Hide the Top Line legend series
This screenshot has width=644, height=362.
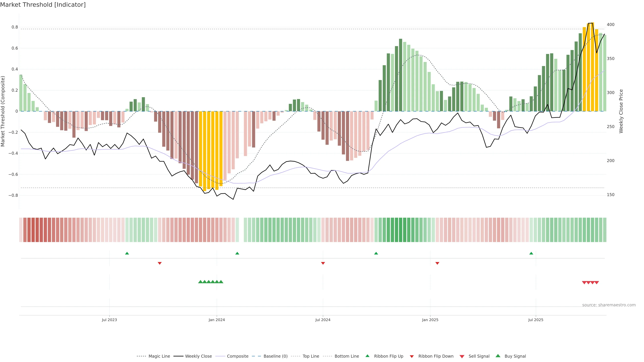[311, 356]
